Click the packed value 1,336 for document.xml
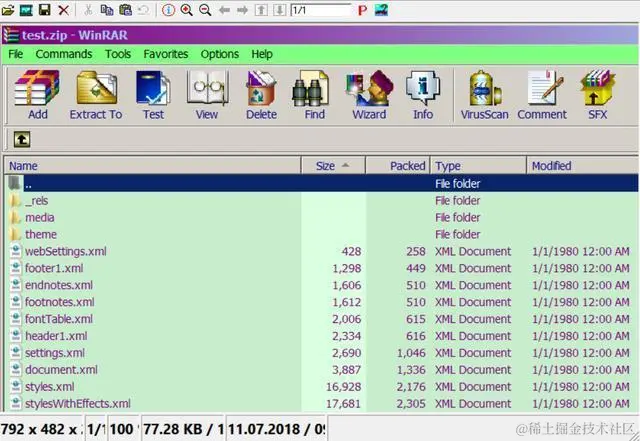The width and height of the screenshot is (640, 441). click(x=411, y=370)
